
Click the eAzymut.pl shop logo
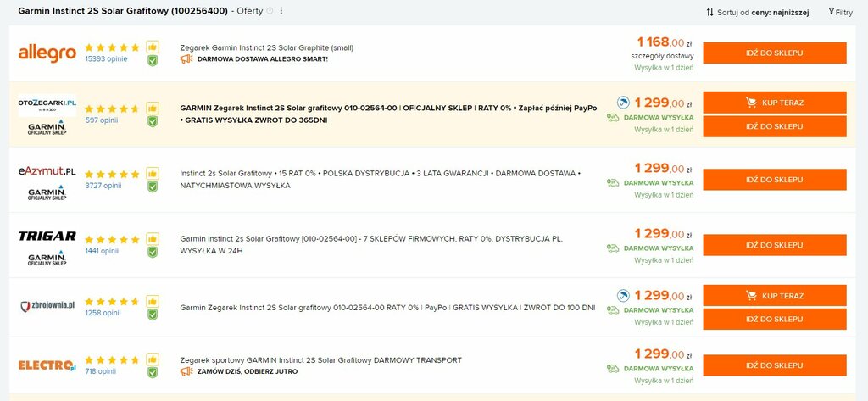click(47, 172)
